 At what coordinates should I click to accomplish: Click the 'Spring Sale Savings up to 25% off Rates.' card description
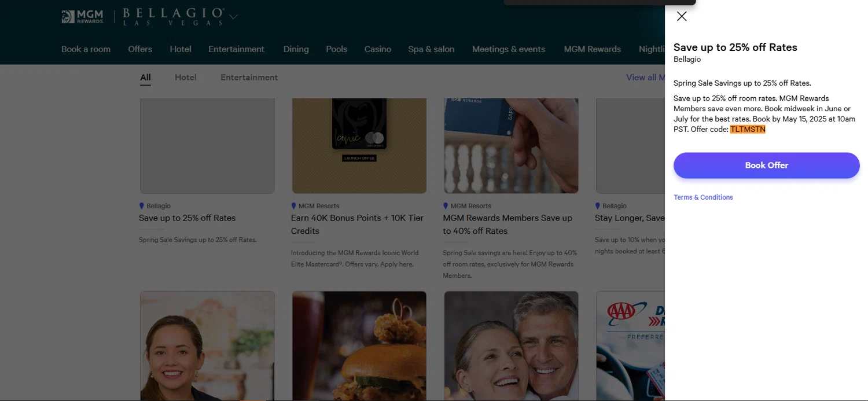198,240
